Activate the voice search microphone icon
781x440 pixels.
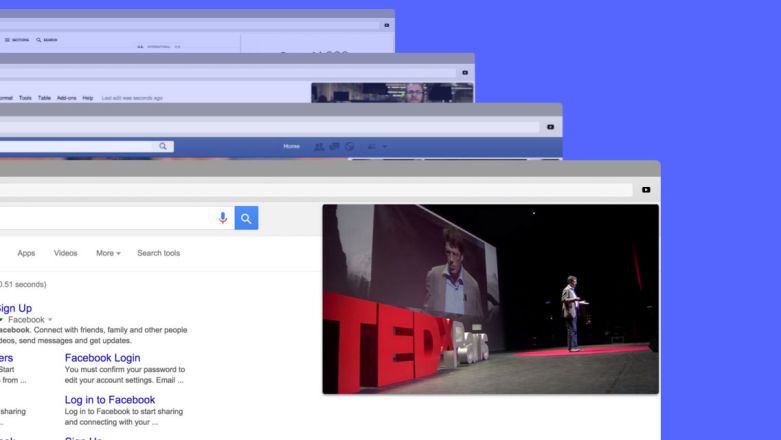(223, 218)
